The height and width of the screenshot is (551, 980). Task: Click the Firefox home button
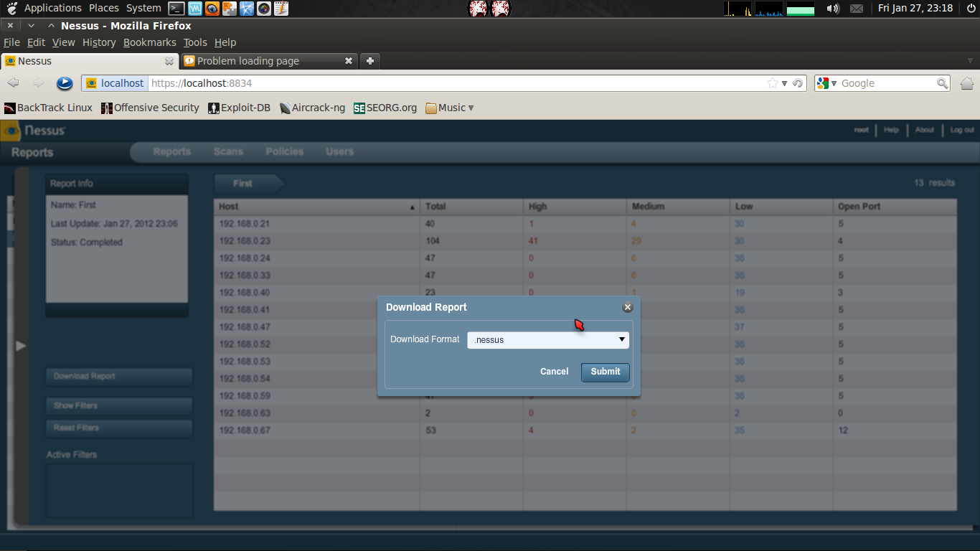966,83
